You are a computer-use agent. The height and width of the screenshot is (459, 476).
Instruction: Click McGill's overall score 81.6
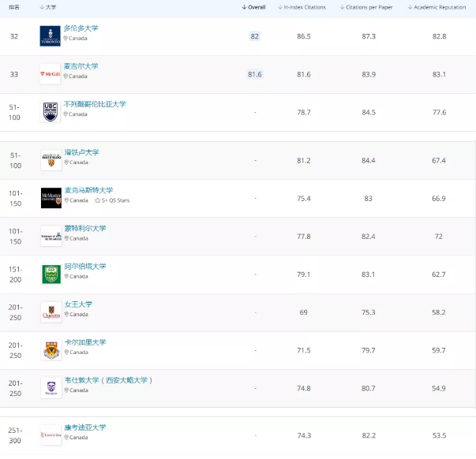point(255,74)
